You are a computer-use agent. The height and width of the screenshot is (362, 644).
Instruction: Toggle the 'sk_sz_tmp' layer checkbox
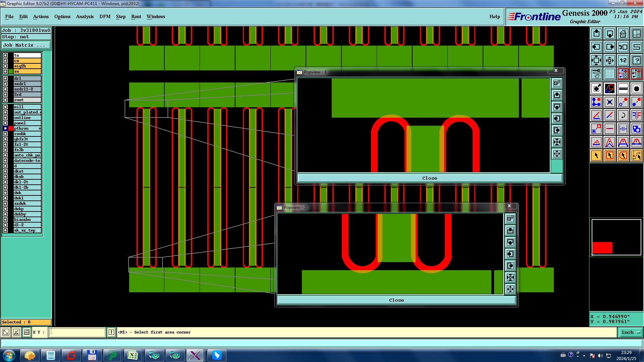(x=5, y=230)
